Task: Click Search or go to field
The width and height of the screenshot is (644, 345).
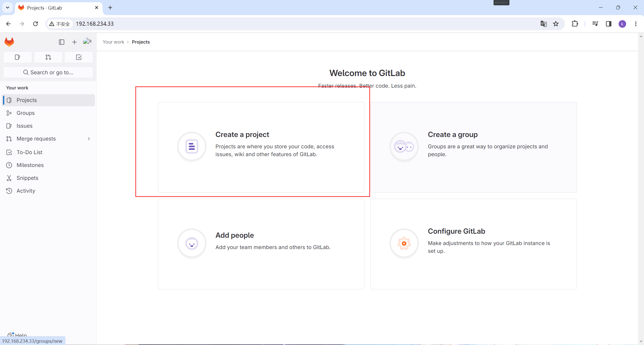Action: coord(48,73)
